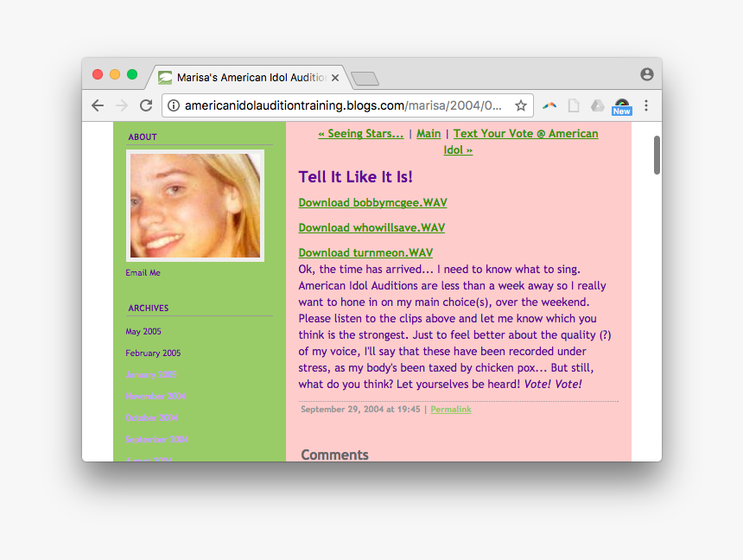This screenshot has width=743, height=560.
Task: Click the September 29, 2004 at 19:45 timestamp
Action: click(x=360, y=410)
